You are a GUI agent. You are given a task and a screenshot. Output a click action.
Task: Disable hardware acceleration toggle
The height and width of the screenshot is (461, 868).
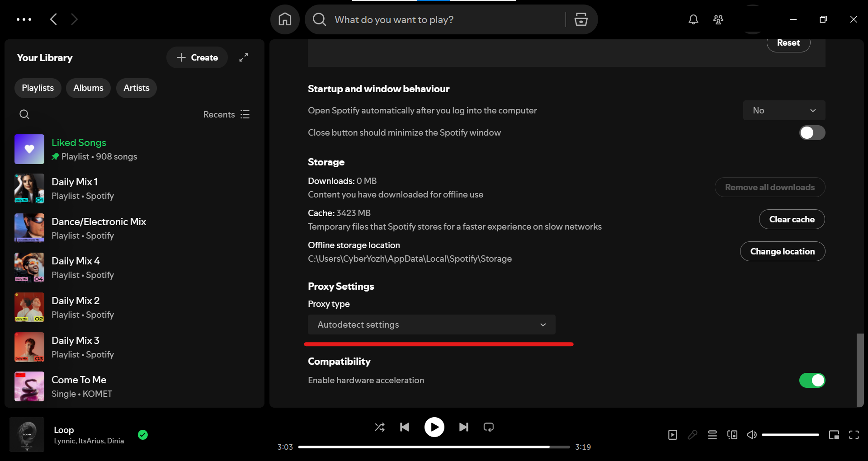(812, 381)
